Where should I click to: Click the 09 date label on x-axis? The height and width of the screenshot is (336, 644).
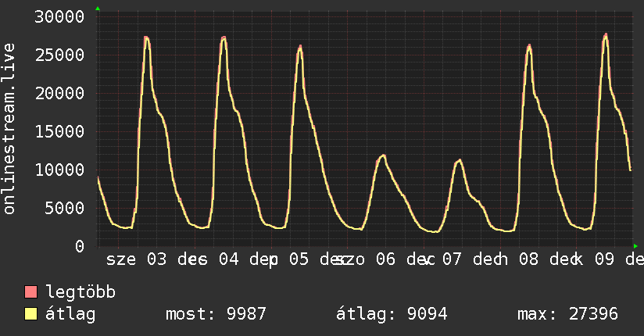coord(605,259)
